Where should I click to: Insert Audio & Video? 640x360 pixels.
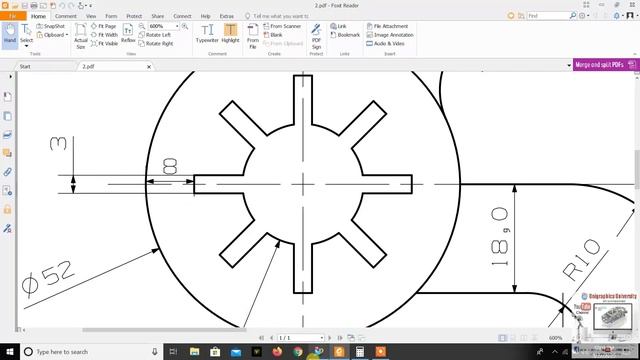click(385, 43)
